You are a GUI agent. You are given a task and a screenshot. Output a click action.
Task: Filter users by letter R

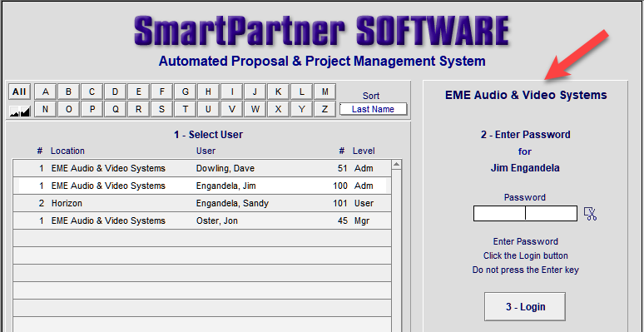click(139, 109)
